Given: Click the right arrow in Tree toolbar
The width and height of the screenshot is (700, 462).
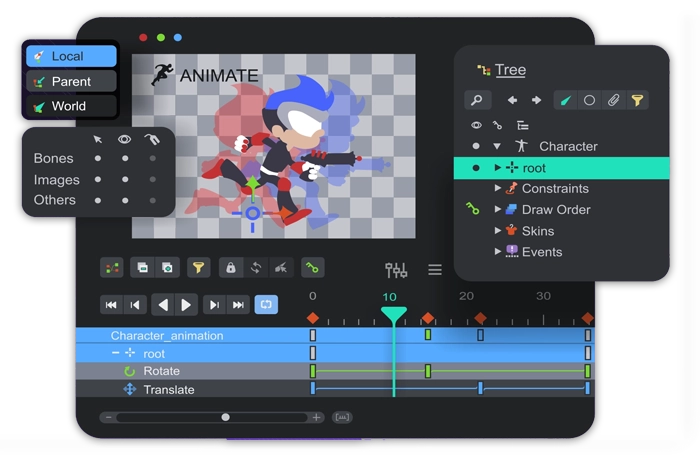Looking at the screenshot, I should tap(536, 100).
